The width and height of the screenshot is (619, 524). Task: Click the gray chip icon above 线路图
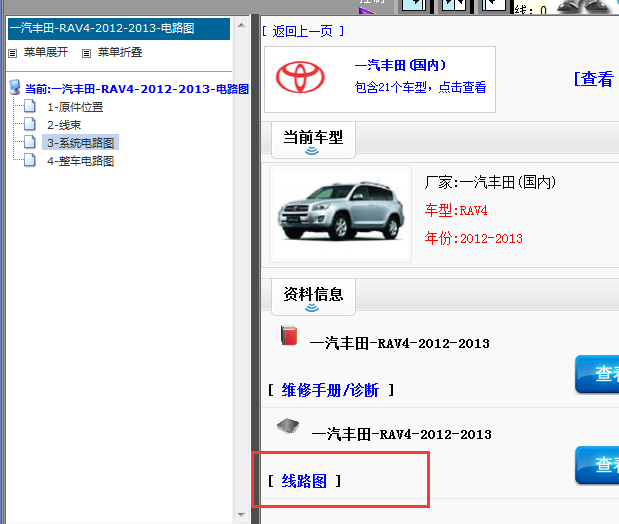[x=288, y=426]
